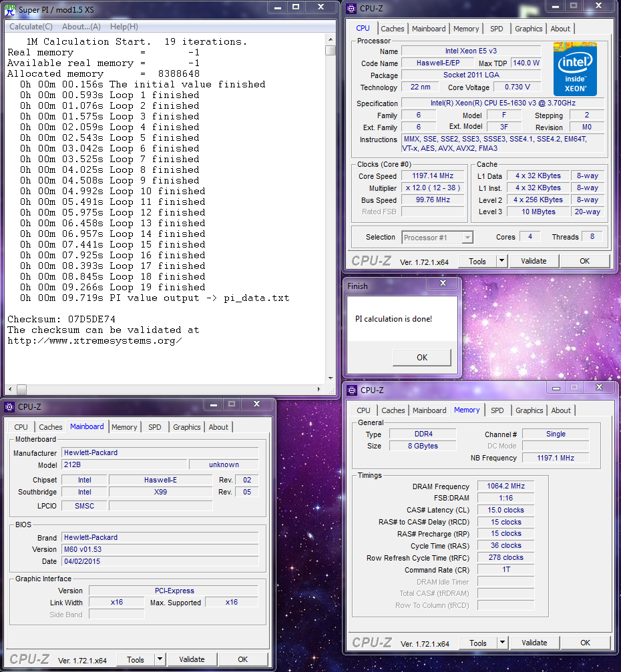Click Level 3 cache value 10 MBytes
The width and height of the screenshot is (621, 672).
click(x=538, y=212)
